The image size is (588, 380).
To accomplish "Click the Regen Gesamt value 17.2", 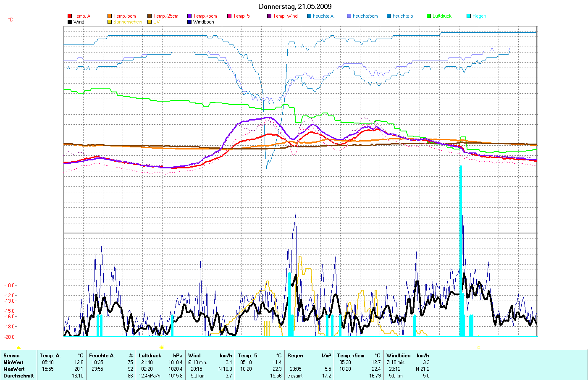I will pyautogui.click(x=326, y=376).
